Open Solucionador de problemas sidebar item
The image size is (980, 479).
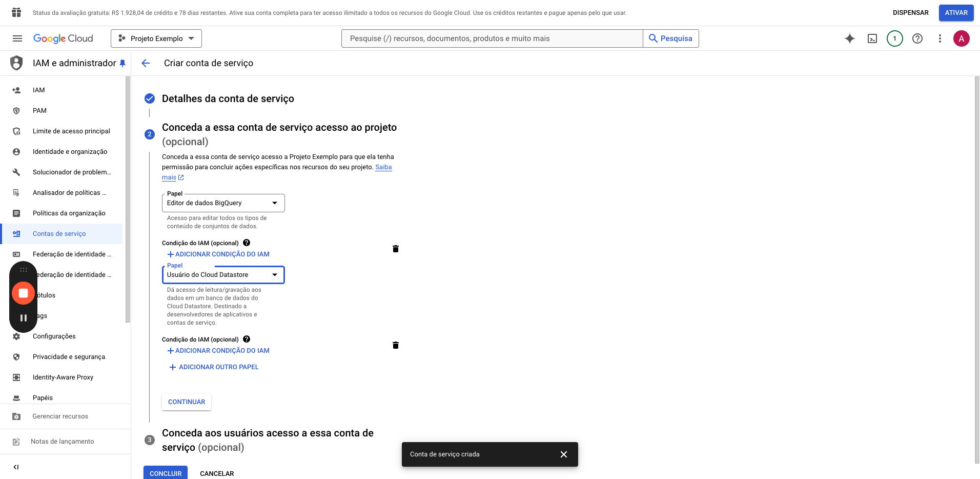tap(62, 172)
